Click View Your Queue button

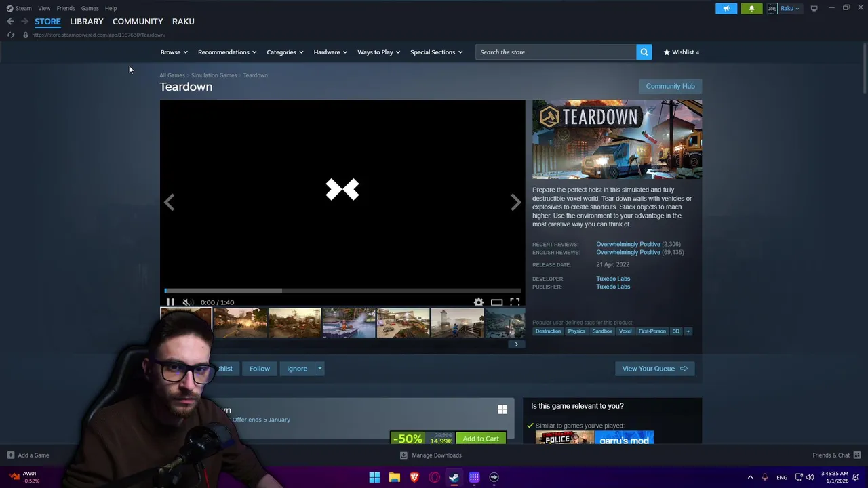pyautogui.click(x=654, y=369)
